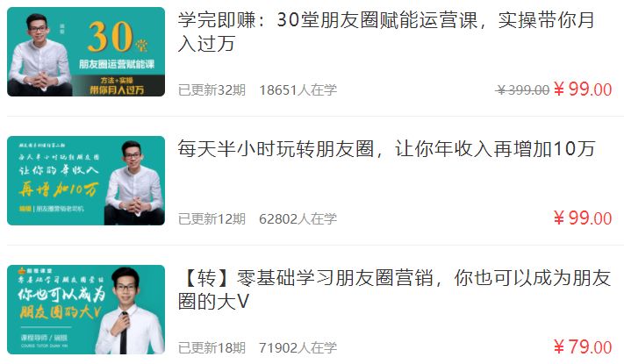Open course title 【转】零基础学习朋友圈营销
Viewport: 624px width, 364px height.
[394, 289]
